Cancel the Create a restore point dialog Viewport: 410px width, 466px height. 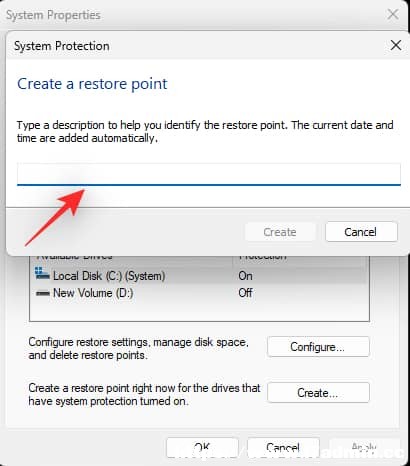[x=361, y=232]
